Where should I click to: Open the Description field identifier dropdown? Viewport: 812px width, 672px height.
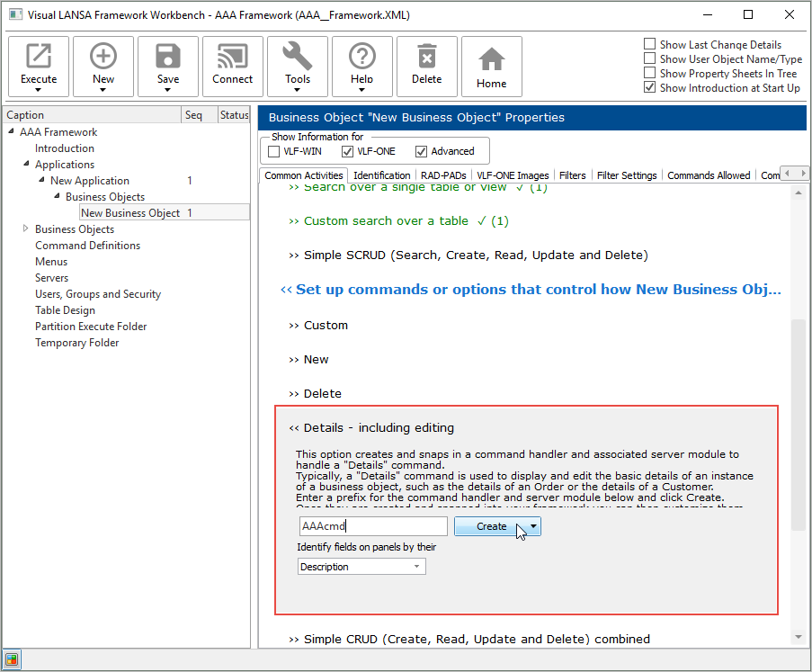361,567
